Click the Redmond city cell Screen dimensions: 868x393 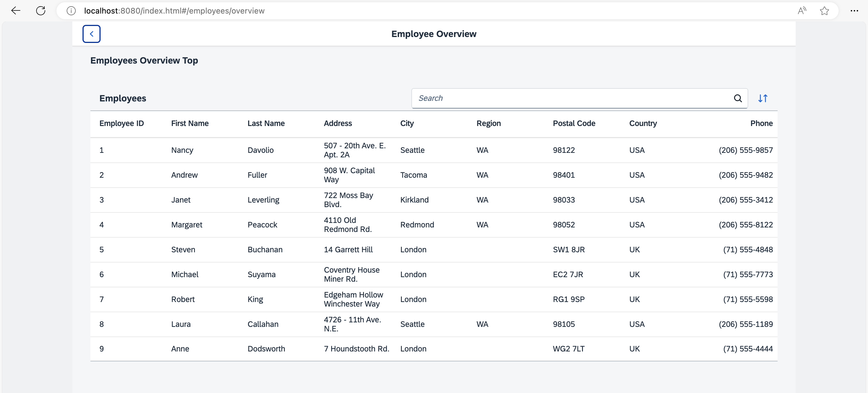pyautogui.click(x=417, y=225)
